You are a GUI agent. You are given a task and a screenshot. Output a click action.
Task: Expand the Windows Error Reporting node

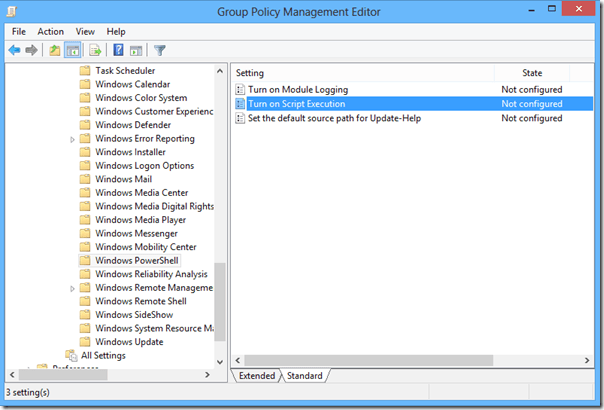(x=73, y=139)
